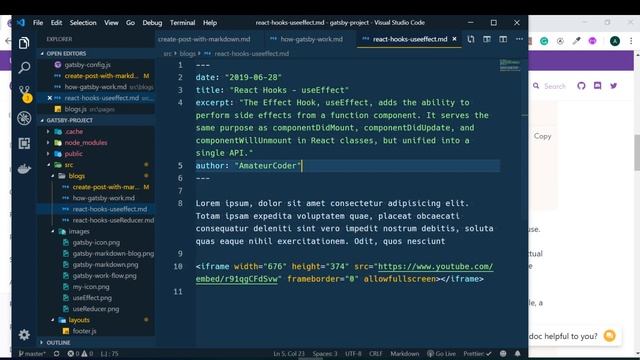This screenshot has height=360, width=640.
Task: Change language mode from Markdown
Action: (x=404, y=353)
